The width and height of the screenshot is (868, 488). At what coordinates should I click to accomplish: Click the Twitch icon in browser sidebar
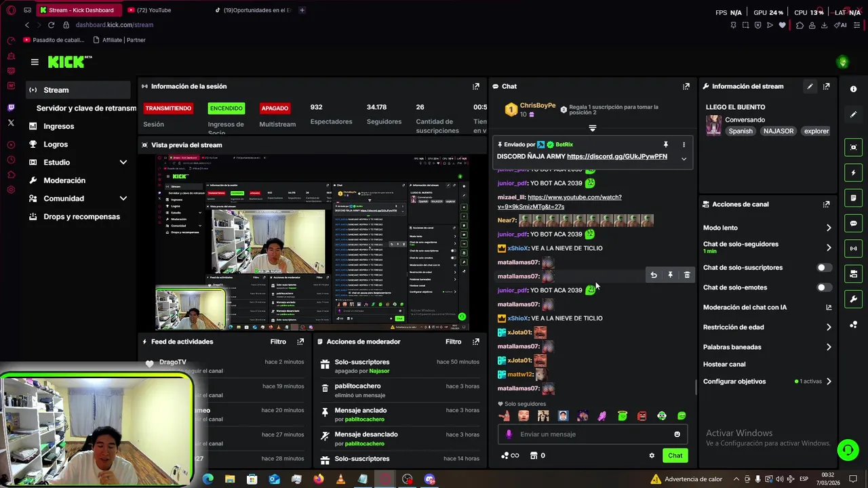tap(11, 108)
